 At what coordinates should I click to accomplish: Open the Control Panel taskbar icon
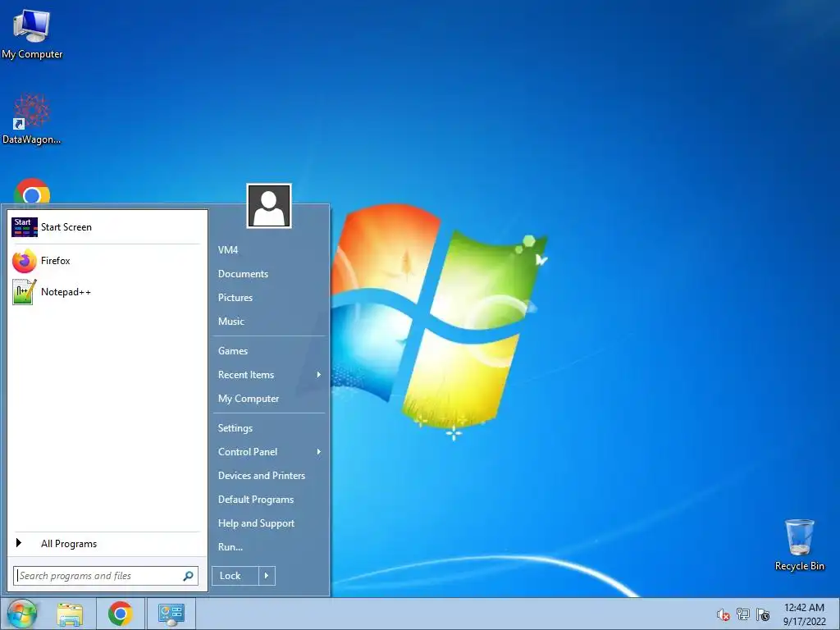pyautogui.click(x=171, y=614)
